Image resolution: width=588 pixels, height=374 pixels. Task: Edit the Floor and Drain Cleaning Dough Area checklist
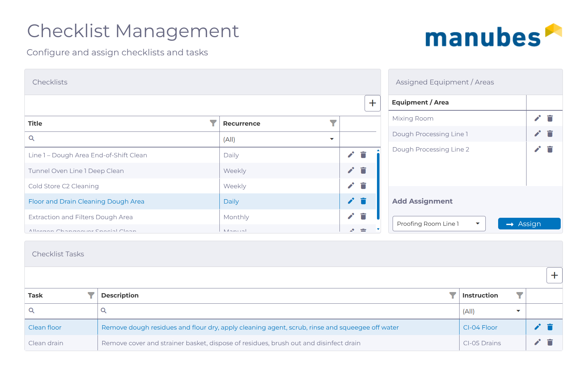click(x=351, y=201)
